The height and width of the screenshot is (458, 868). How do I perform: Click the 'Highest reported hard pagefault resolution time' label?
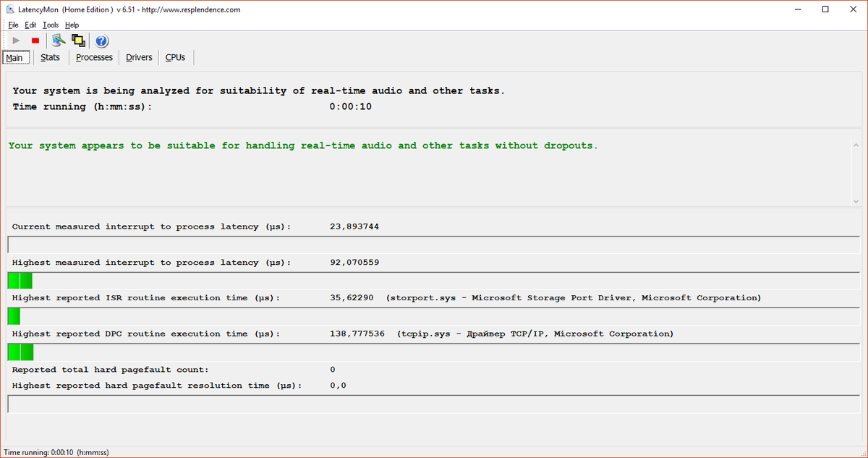[x=157, y=386]
